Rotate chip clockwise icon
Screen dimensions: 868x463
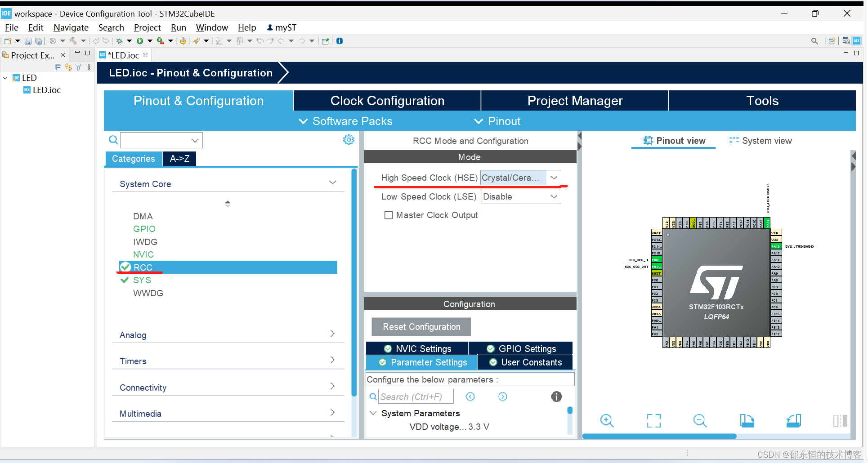[x=747, y=421]
